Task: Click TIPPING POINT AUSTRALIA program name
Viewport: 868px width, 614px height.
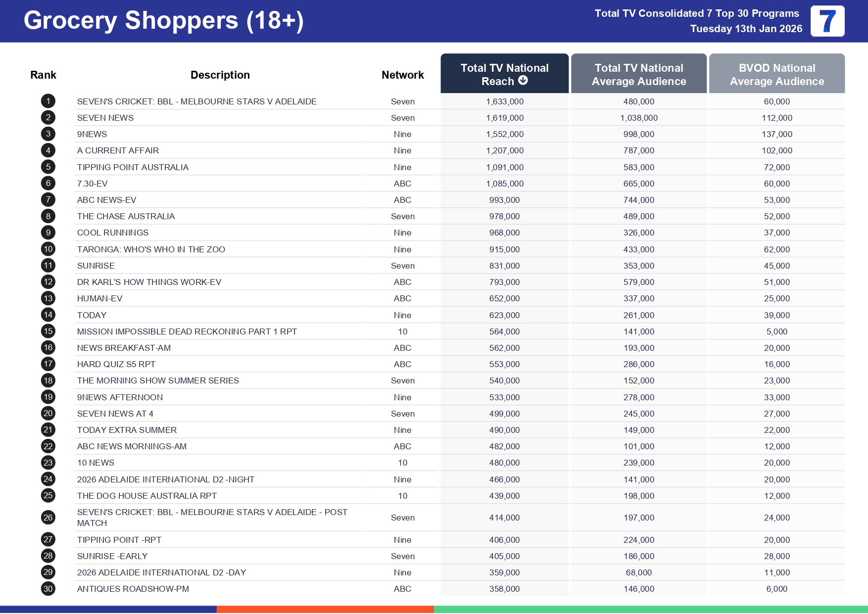Action: [133, 167]
